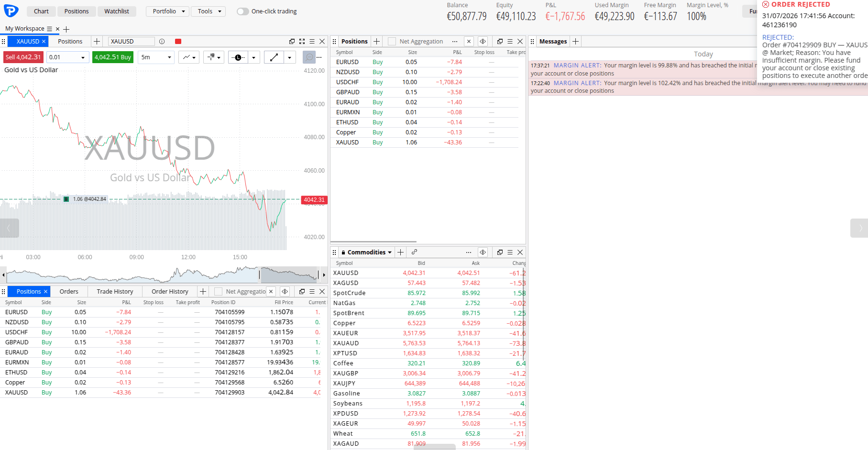Click Sell 4,042.31 button
The width and height of the screenshot is (868, 450).
[x=23, y=57]
